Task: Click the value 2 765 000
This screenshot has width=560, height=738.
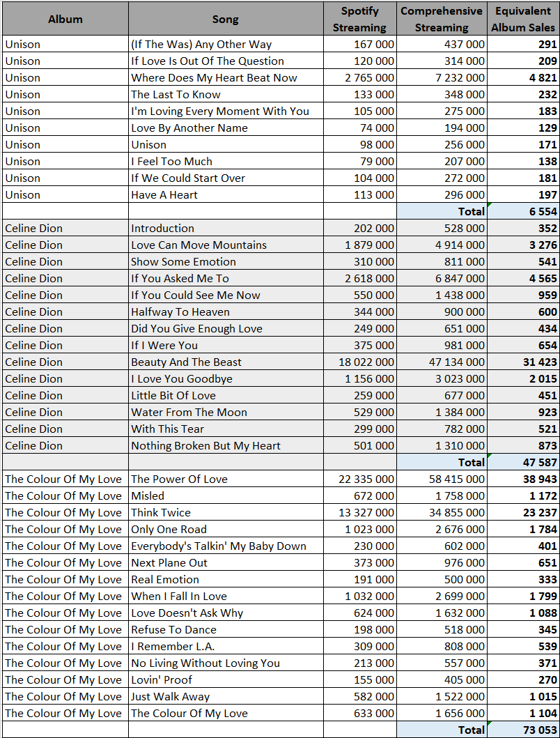Action: pyautogui.click(x=360, y=77)
